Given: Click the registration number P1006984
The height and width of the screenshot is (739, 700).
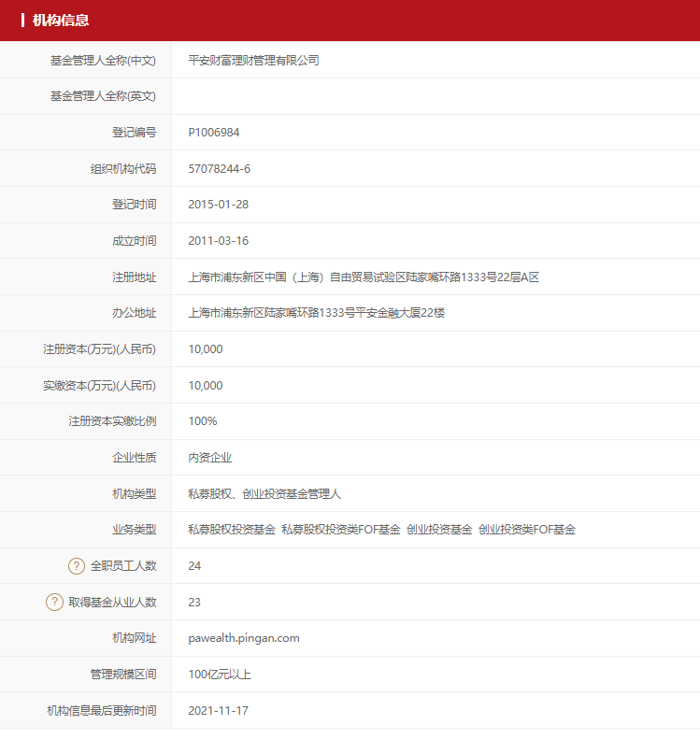Looking at the screenshot, I should tap(214, 133).
